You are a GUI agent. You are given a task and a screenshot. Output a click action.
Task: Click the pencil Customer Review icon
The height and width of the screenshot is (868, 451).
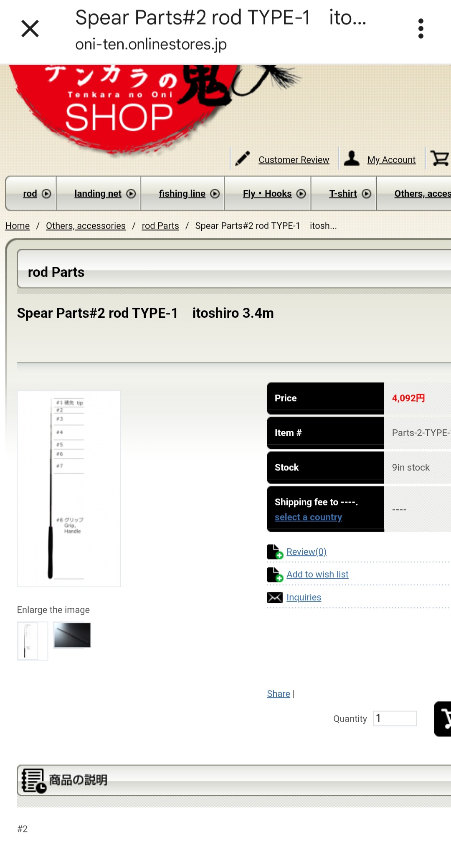tap(243, 159)
